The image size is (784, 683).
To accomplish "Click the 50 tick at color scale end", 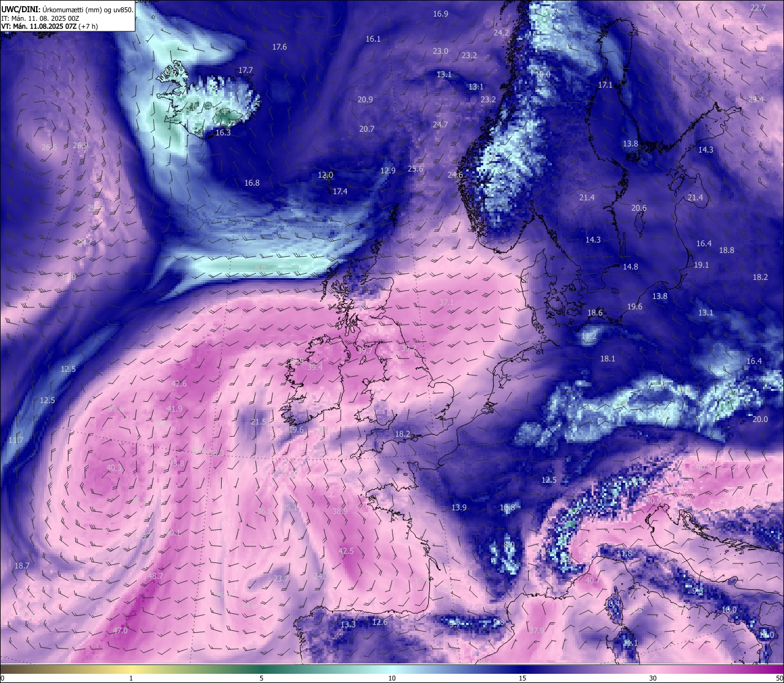I will pyautogui.click(x=779, y=678).
